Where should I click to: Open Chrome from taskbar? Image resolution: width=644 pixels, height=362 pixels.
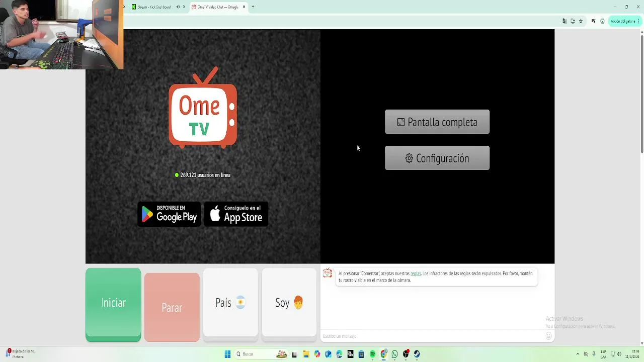(x=384, y=354)
